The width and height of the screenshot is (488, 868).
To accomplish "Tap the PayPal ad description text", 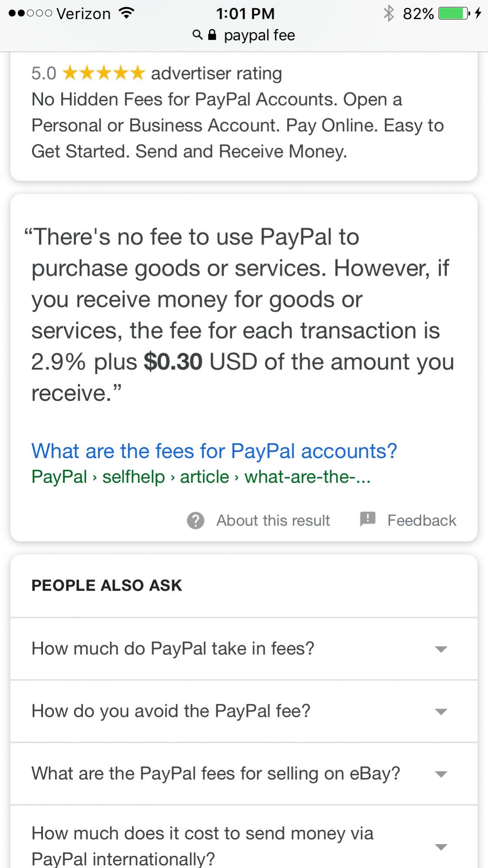I will coord(237,125).
